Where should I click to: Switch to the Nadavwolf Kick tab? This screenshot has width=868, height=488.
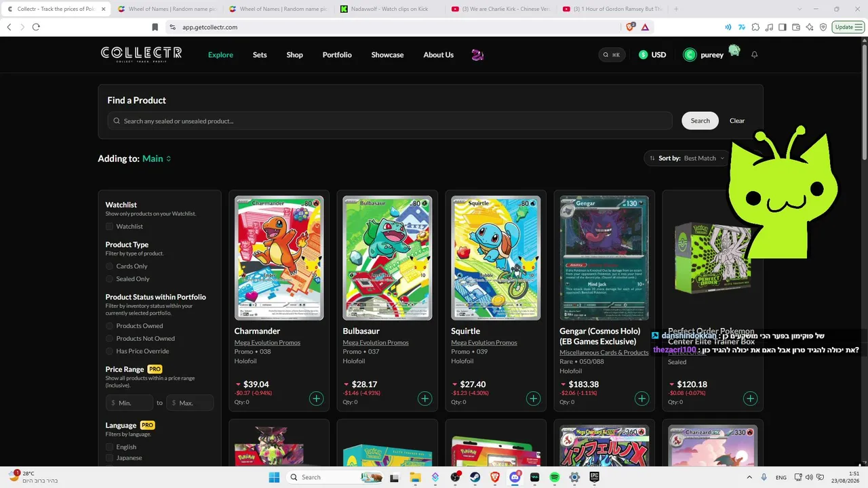tap(390, 9)
